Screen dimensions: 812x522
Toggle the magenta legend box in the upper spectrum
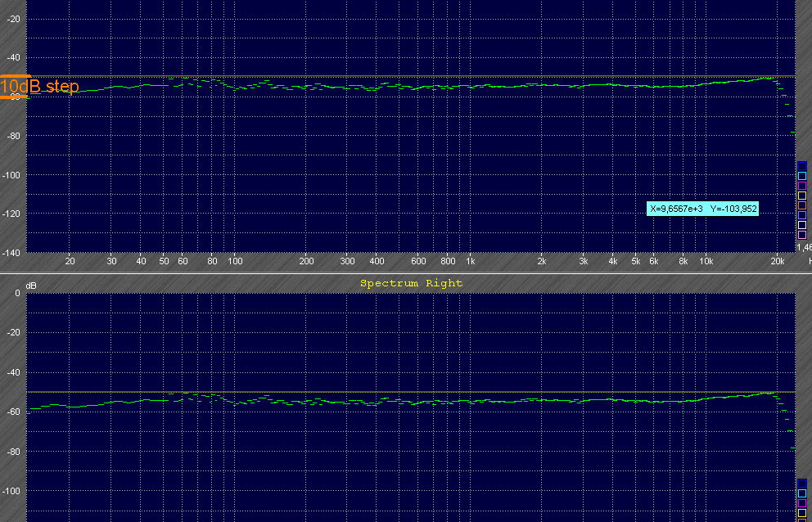[802, 186]
